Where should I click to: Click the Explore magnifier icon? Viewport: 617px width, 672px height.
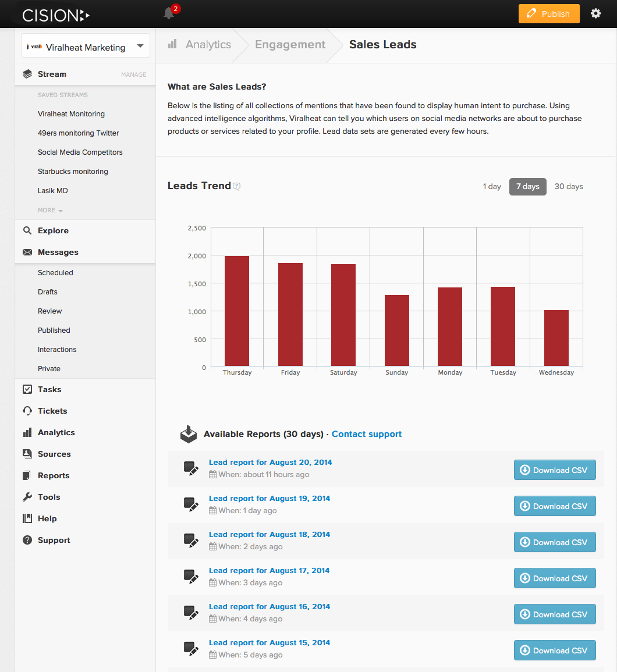(x=27, y=230)
